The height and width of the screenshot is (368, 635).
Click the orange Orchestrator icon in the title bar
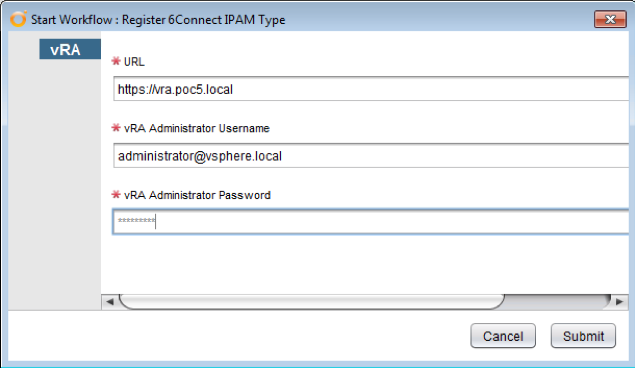(x=18, y=19)
